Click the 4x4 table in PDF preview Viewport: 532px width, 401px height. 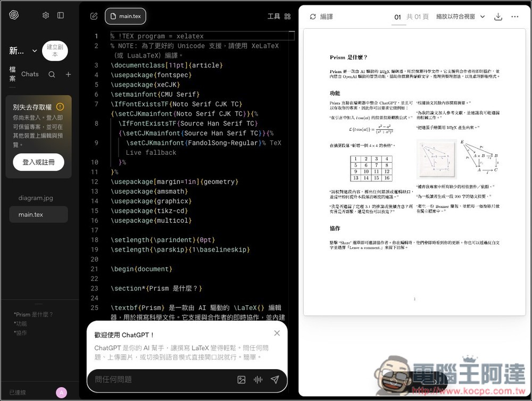[371, 168]
